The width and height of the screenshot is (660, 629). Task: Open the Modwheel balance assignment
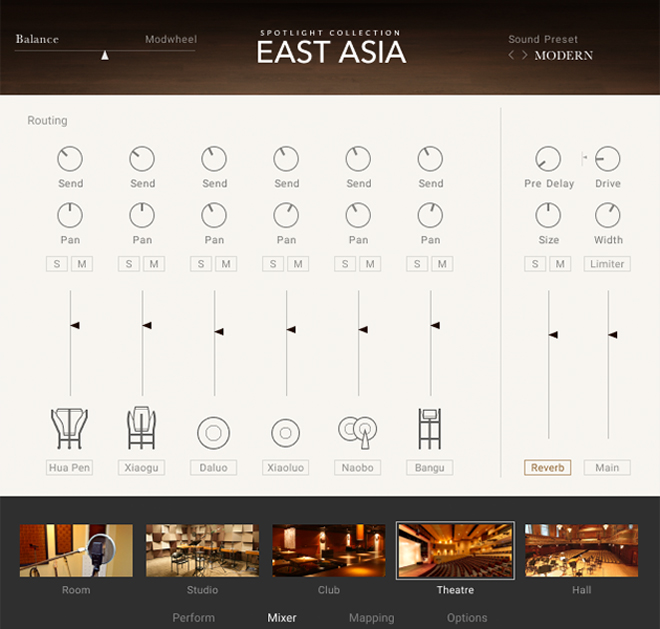coord(171,40)
